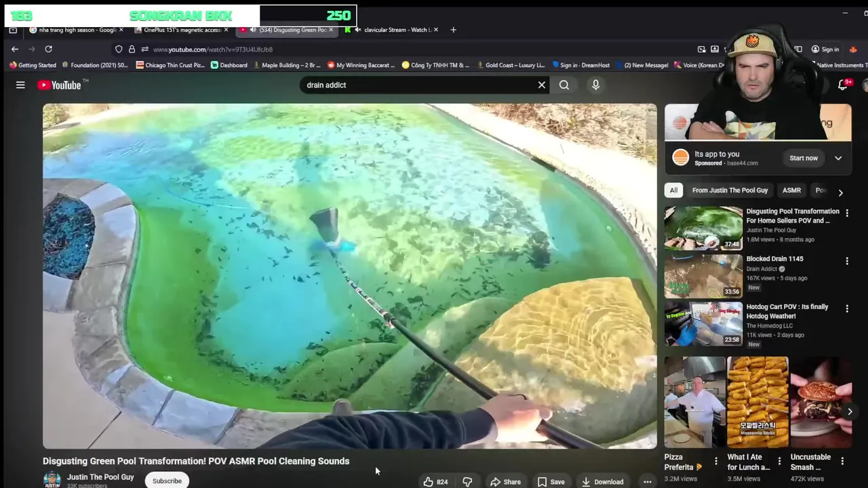Open Gold Coast – Luxury bookmark
The image size is (868, 488).
point(511,65)
